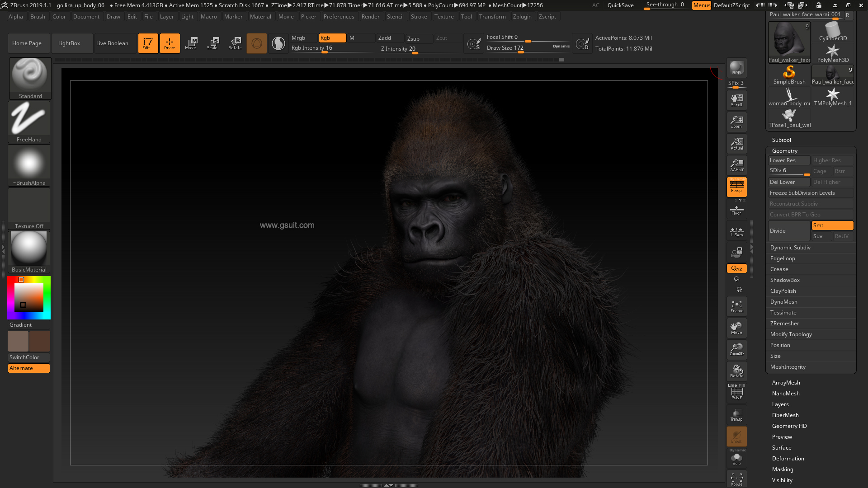Toggle PolyF polyframe display
The height and width of the screenshot is (488, 868).
click(x=736, y=392)
